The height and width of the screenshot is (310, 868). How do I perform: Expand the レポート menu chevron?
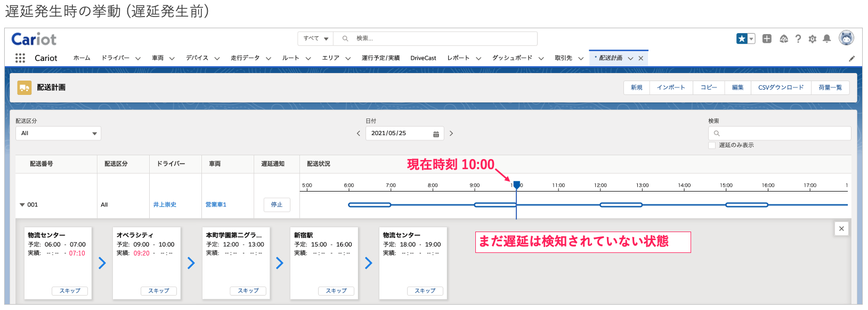[x=478, y=59]
